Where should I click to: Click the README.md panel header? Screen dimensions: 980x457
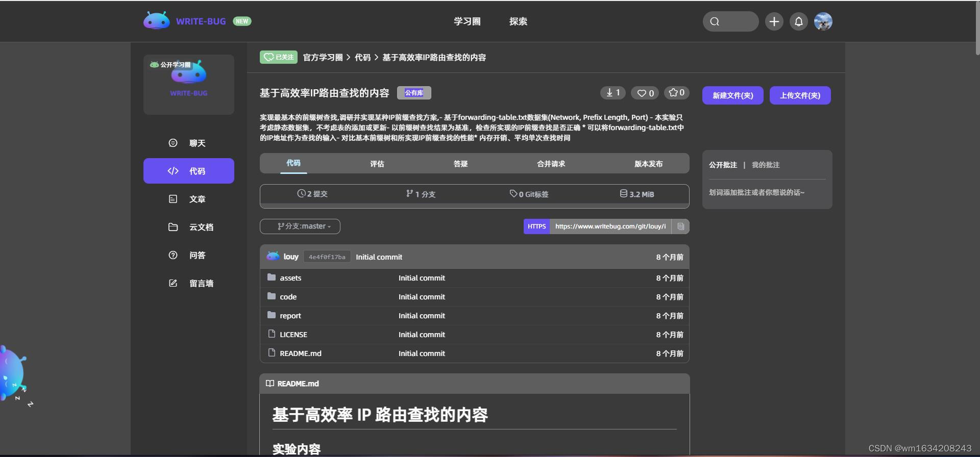click(475, 384)
